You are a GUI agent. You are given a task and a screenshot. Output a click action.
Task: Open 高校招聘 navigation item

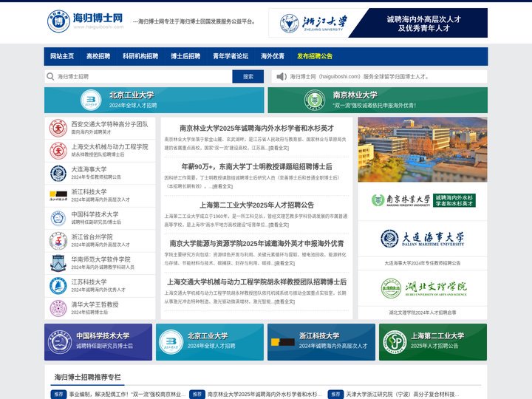tap(98, 56)
